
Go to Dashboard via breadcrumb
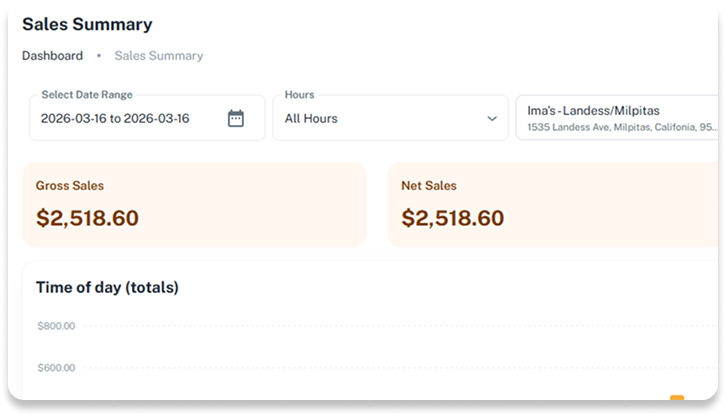(53, 56)
